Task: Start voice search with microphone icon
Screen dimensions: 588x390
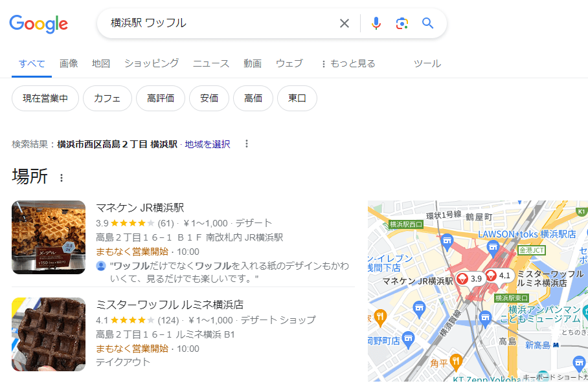Action: click(x=376, y=23)
